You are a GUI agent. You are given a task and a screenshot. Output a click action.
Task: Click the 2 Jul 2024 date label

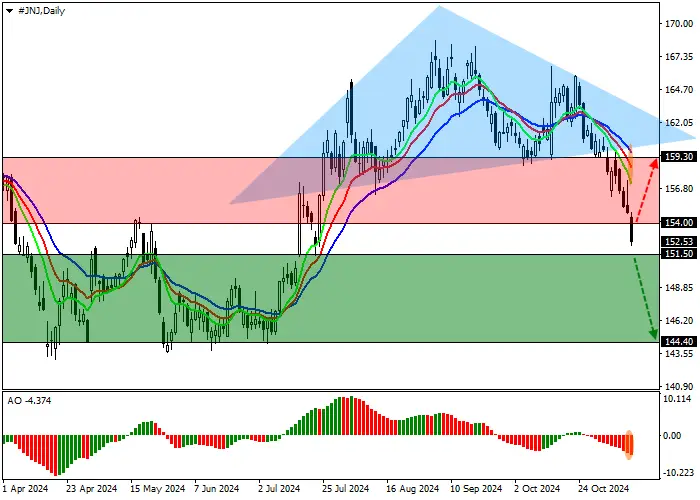coord(279,489)
